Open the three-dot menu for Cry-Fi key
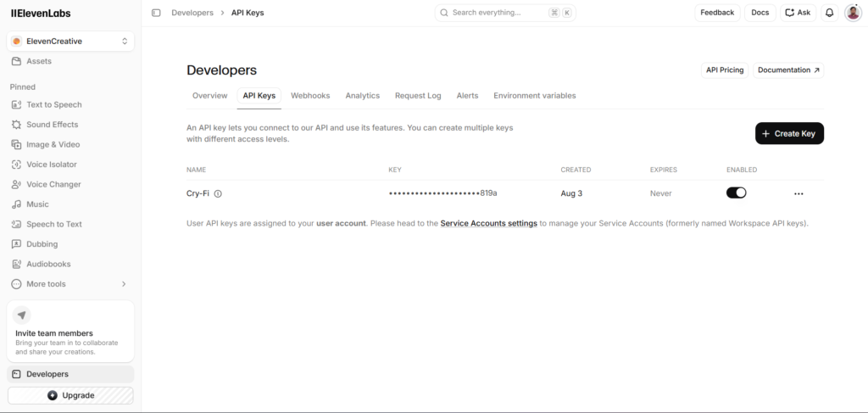Viewport: 868px width, 413px height. 798,193
